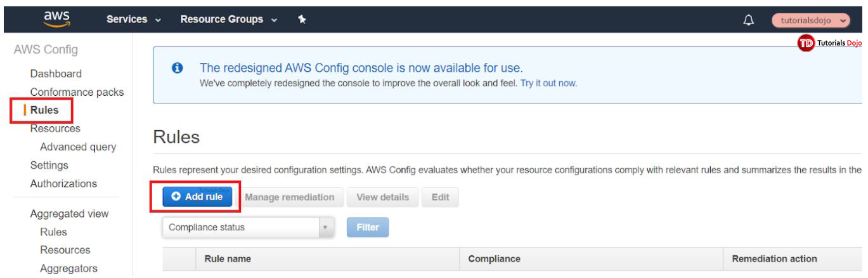Open the notifications bell icon
The image size is (868, 278).
(x=749, y=20)
